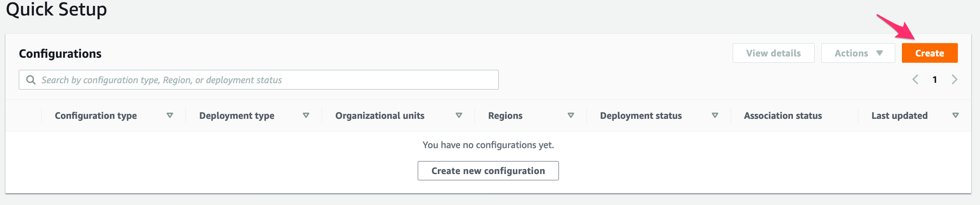980x205 pixels.
Task: Click the View details button
Action: click(773, 53)
